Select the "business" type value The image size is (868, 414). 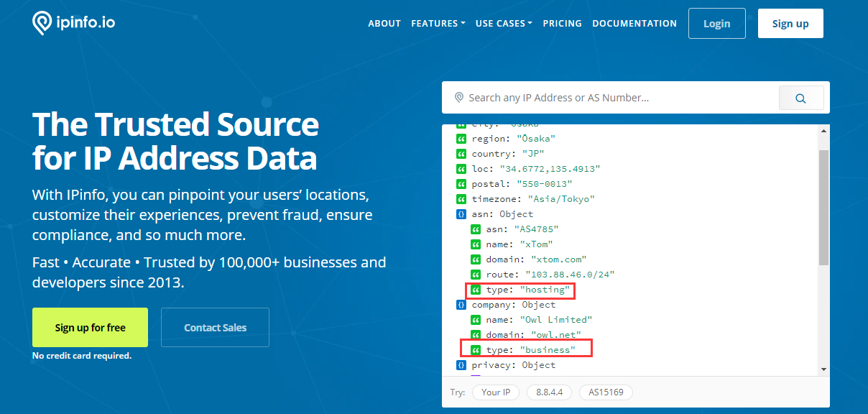point(548,350)
